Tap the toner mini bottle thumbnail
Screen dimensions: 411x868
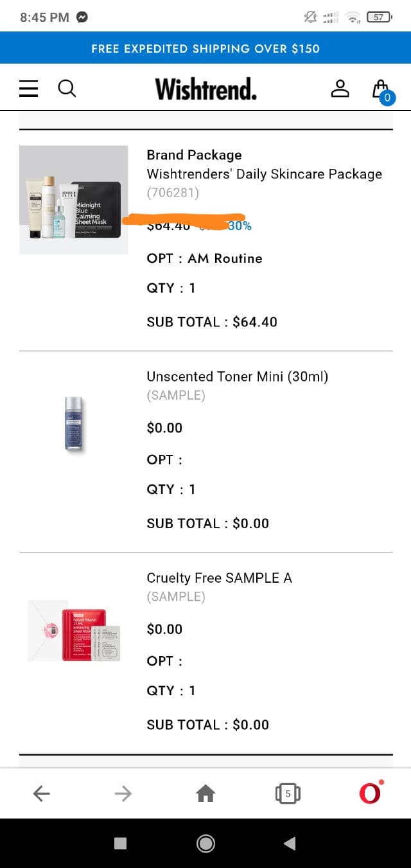(73, 423)
